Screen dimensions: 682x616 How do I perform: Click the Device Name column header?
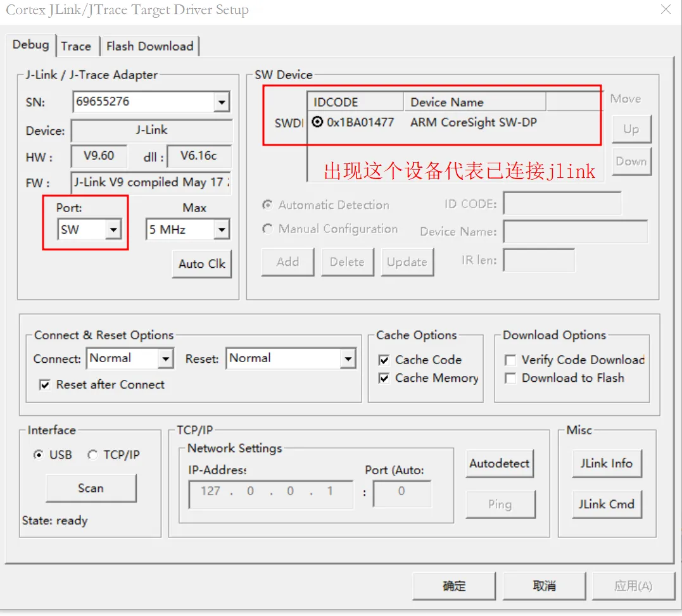(474, 102)
